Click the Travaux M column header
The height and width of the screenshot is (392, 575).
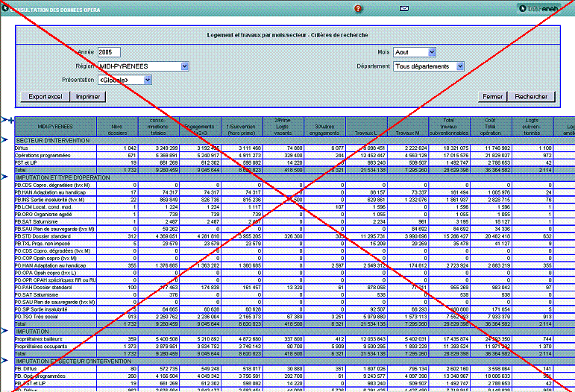coord(408,127)
